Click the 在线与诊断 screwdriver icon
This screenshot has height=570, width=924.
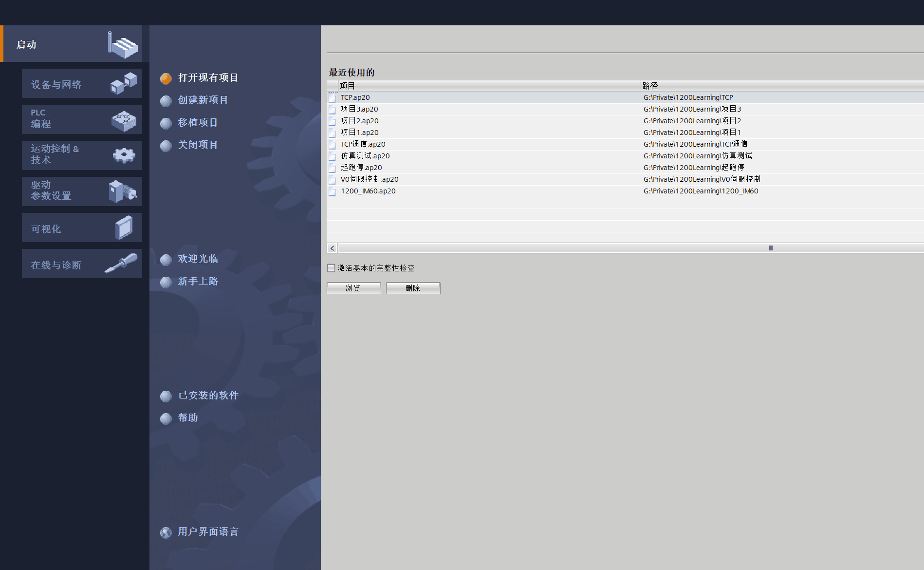(121, 263)
